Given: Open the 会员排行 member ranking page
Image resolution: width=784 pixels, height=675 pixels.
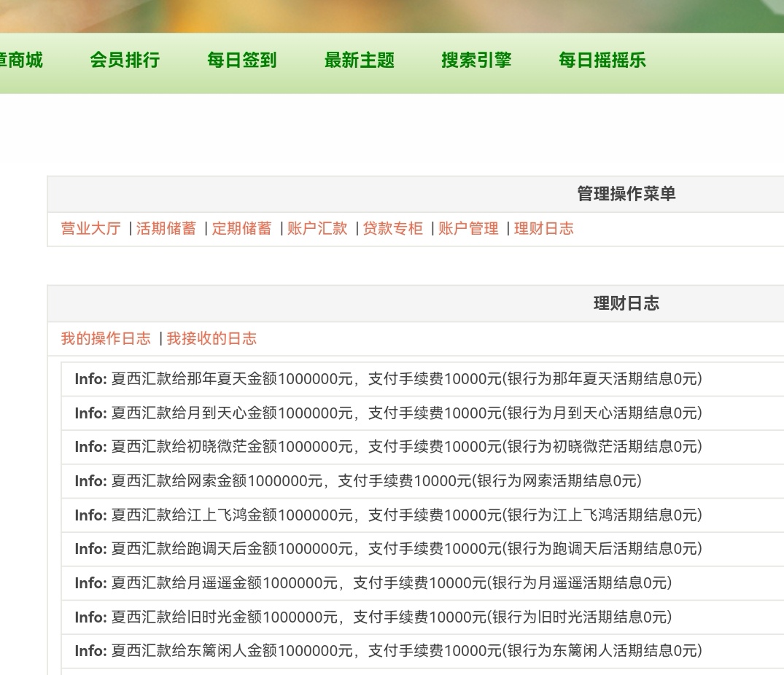Looking at the screenshot, I should pyautogui.click(x=125, y=61).
